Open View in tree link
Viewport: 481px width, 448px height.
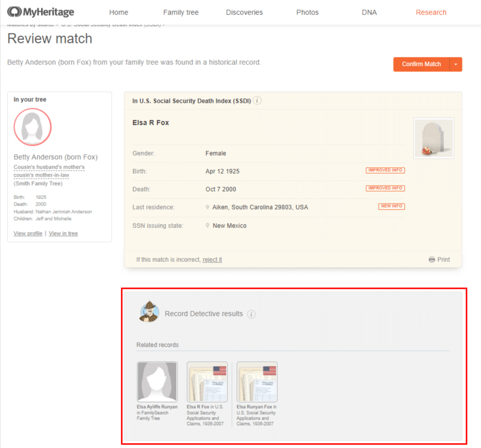tap(63, 233)
